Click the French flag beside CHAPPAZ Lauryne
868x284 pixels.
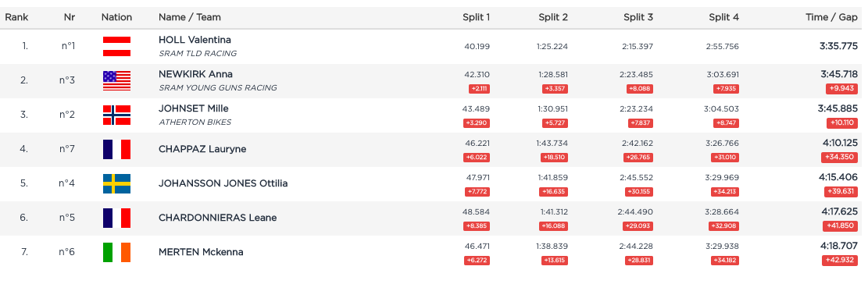117,149
